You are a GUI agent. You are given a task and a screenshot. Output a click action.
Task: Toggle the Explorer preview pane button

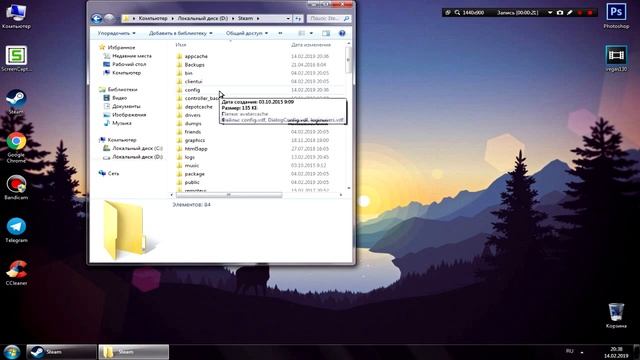coord(326,33)
